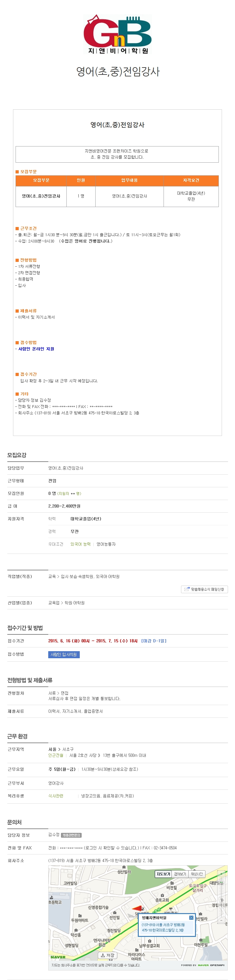Click 맞춤채용소식 메일신청 button
The image size is (235, 980).
click(x=204, y=589)
